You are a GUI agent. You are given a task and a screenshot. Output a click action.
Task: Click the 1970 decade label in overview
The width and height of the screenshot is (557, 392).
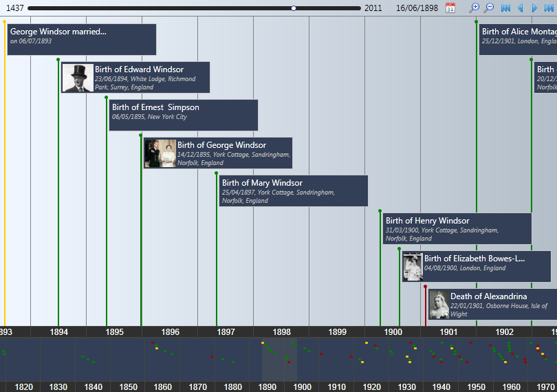coord(545,386)
